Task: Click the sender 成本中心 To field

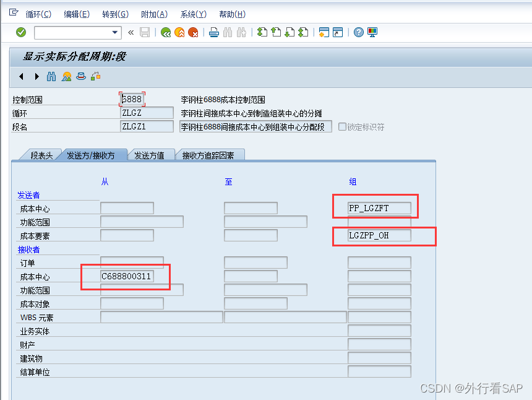Action: [x=251, y=208]
